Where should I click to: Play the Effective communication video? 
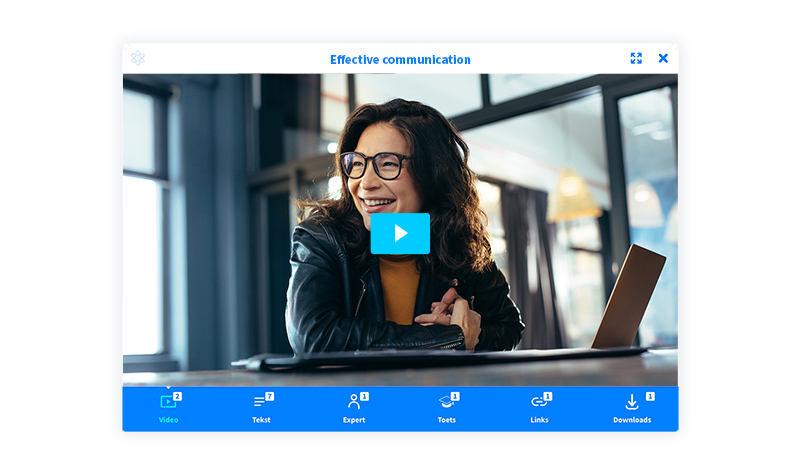[400, 233]
